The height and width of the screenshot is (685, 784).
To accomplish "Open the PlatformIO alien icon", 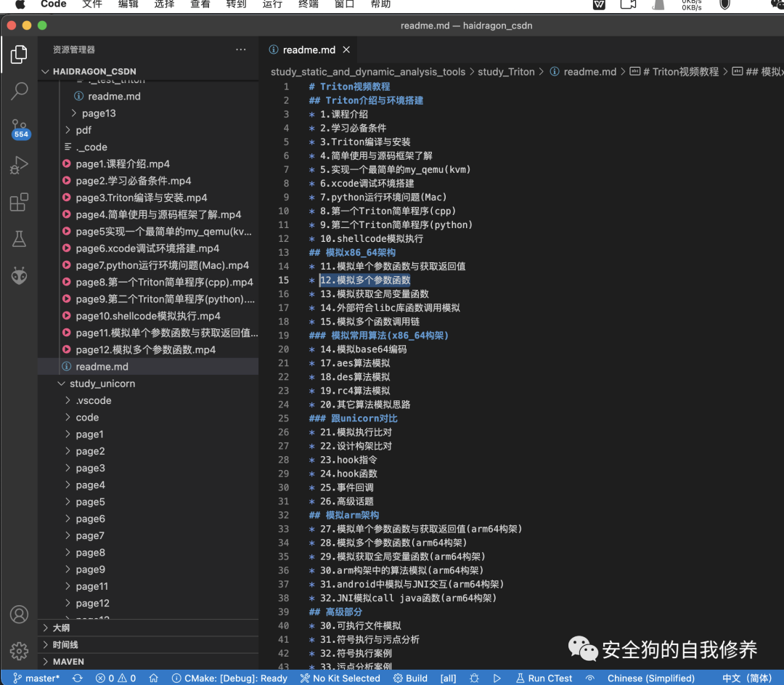I will pyautogui.click(x=19, y=276).
